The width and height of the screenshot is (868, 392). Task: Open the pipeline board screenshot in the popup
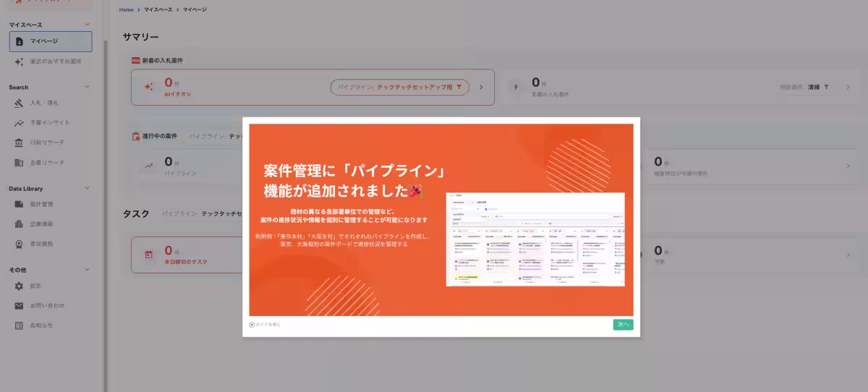point(535,239)
